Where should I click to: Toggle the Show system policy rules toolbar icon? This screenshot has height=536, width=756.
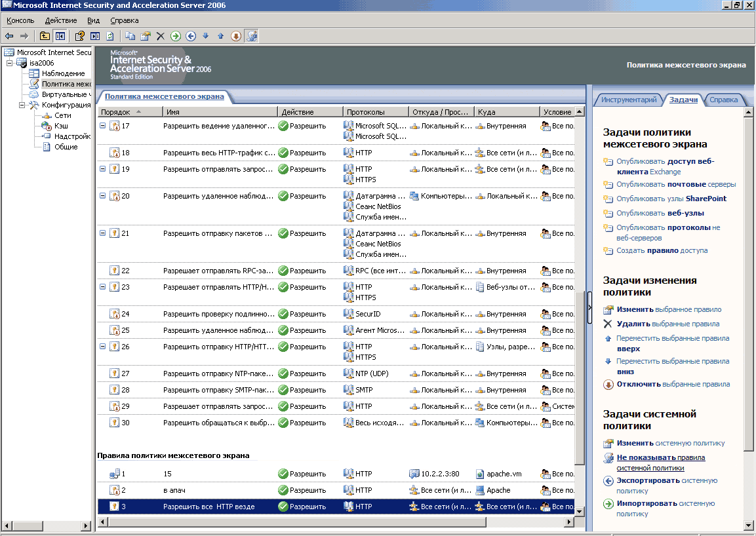pos(252,36)
